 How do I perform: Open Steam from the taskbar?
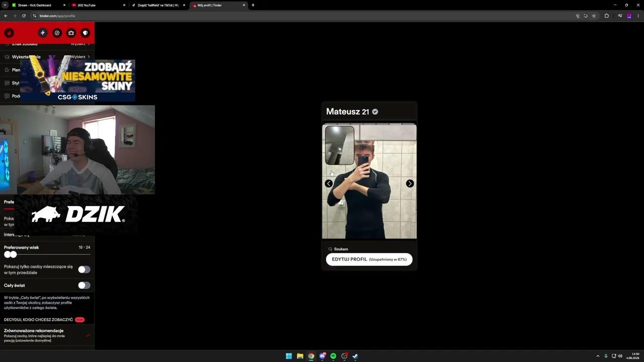point(355,356)
